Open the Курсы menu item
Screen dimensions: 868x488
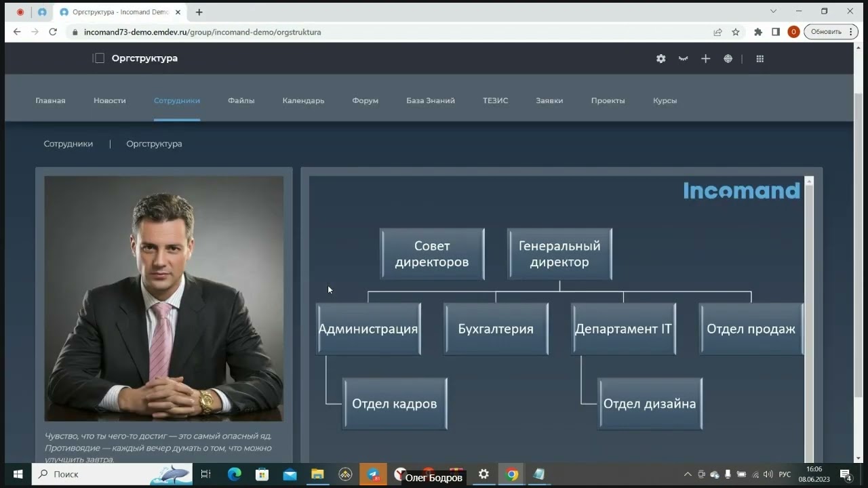[665, 100]
